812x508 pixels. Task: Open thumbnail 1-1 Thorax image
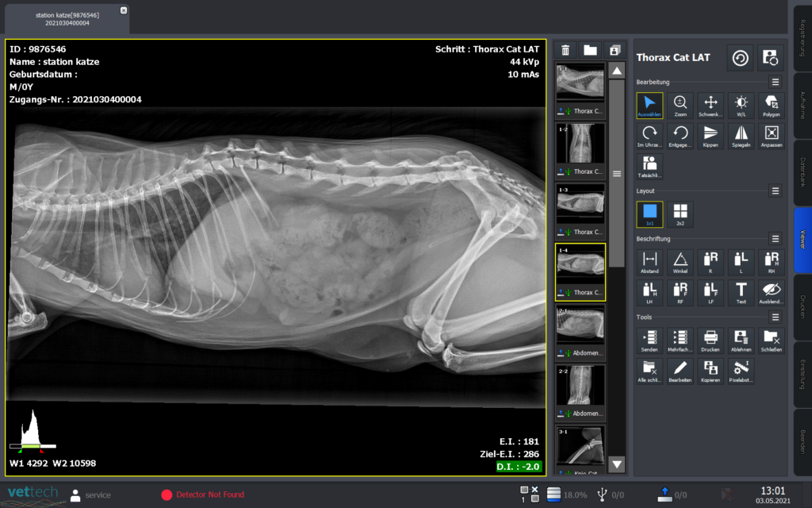[x=580, y=89]
